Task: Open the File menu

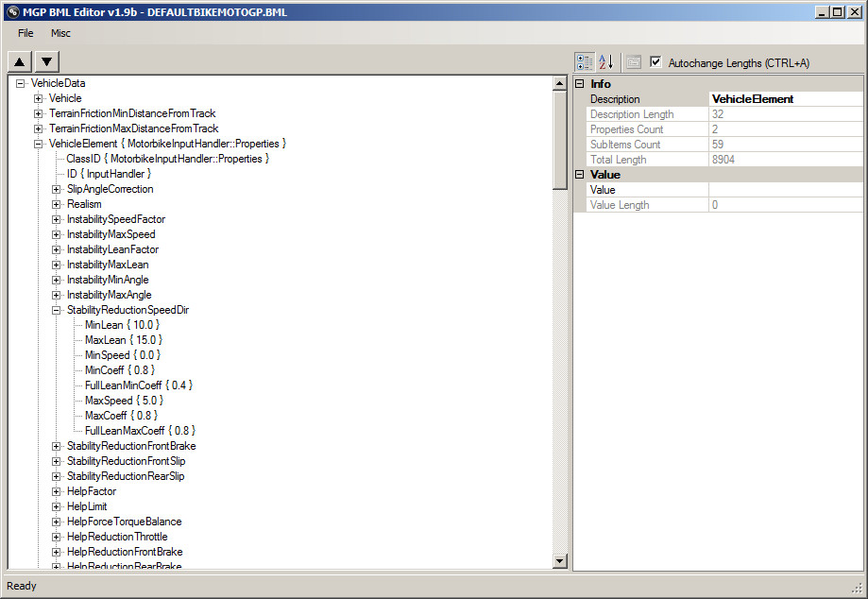Action: click(x=25, y=33)
